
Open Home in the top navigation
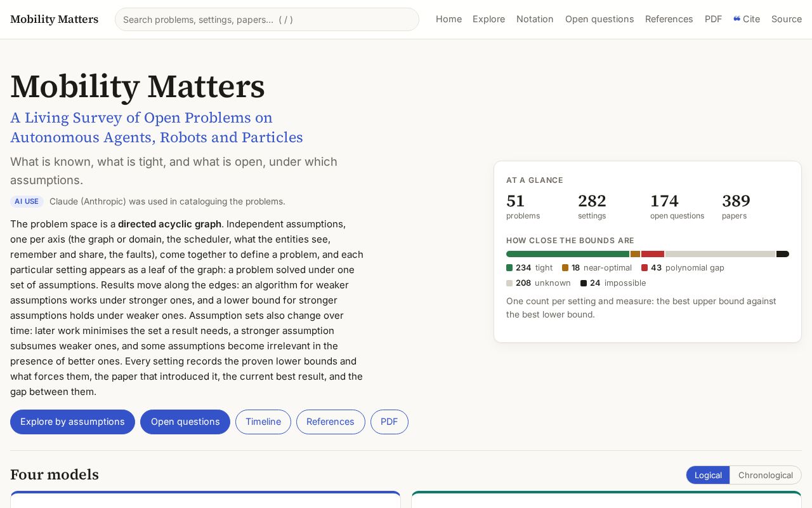pos(449,19)
